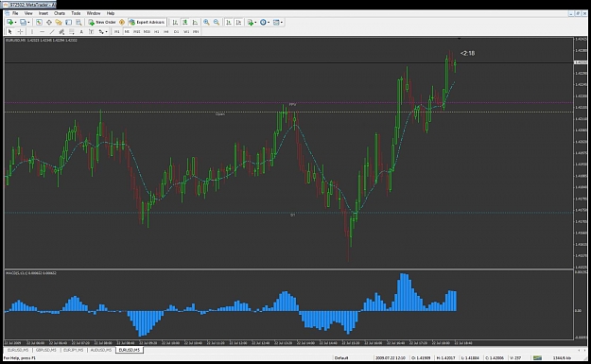Image resolution: width=591 pixels, height=364 pixels.
Task: Click the PPV pivot line label
Action: click(x=292, y=104)
